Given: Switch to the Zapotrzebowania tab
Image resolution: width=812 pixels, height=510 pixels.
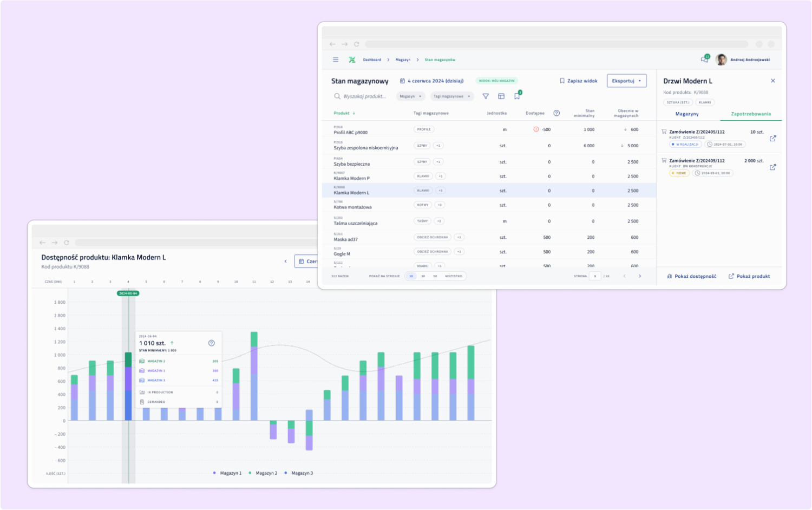Looking at the screenshot, I should pyautogui.click(x=751, y=114).
